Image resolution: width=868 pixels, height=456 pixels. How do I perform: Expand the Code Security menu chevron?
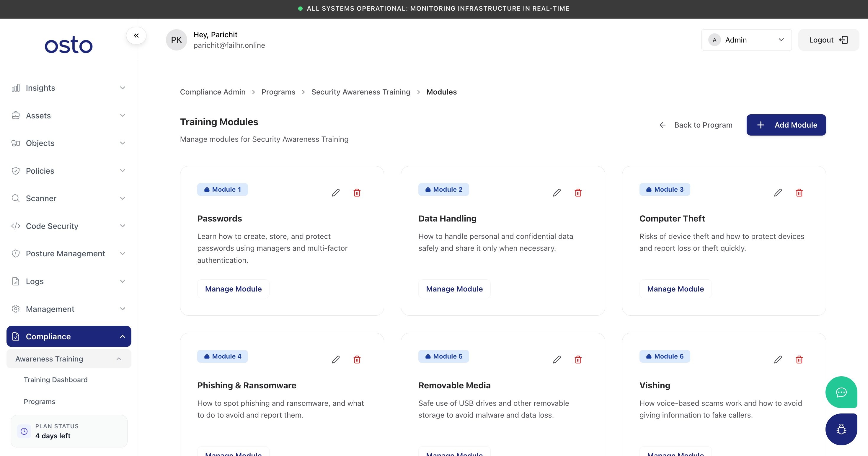pyautogui.click(x=123, y=226)
